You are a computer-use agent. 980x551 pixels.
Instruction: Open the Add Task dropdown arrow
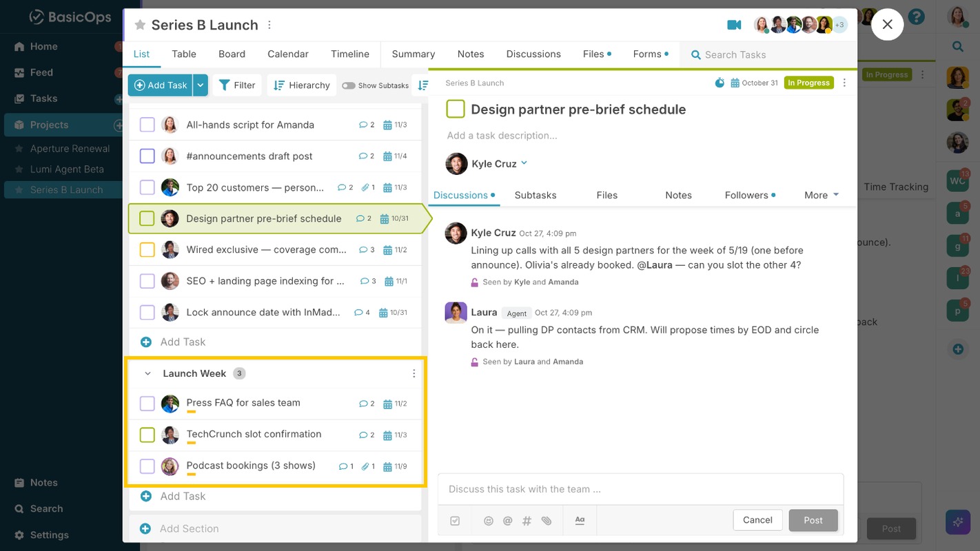(201, 85)
